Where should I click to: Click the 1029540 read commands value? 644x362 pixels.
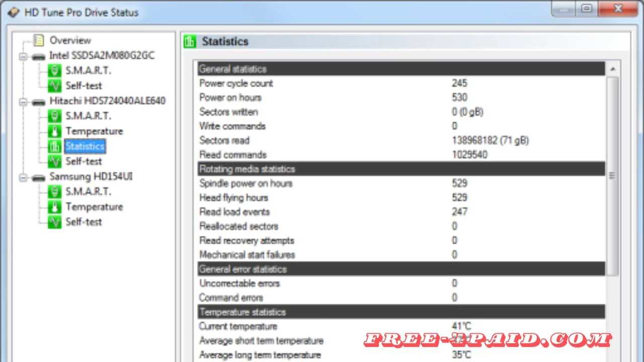(470, 155)
